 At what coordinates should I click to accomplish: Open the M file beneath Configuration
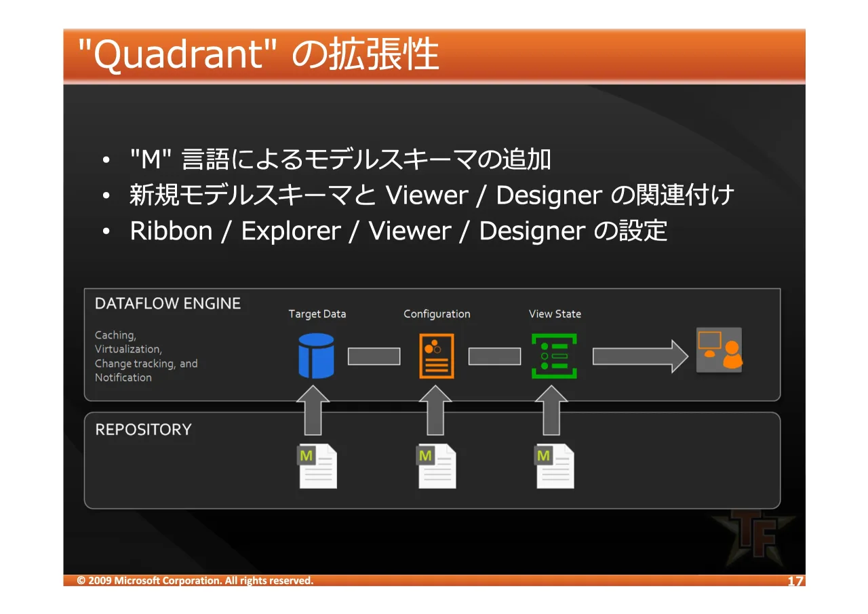(437, 466)
